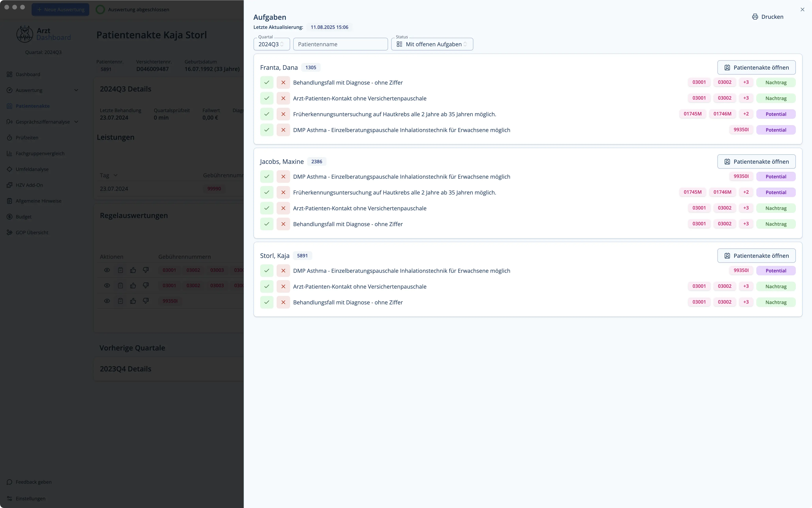812x508 pixels.
Task: Click code 01745M in Jacobs' Hautkrebs row
Action: [x=693, y=192]
